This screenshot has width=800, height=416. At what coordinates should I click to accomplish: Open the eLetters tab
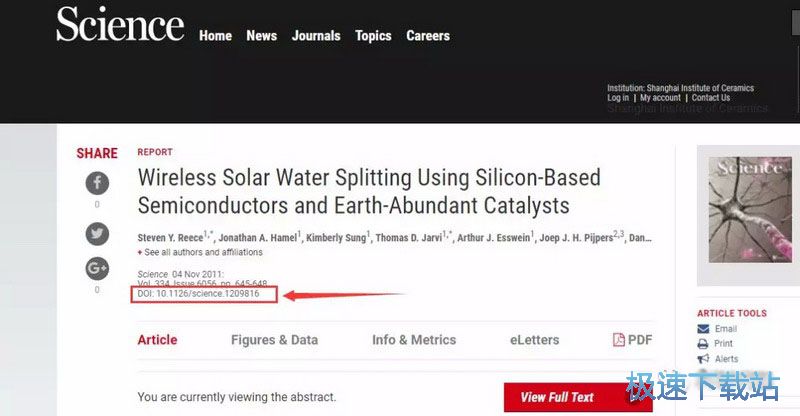tap(535, 340)
